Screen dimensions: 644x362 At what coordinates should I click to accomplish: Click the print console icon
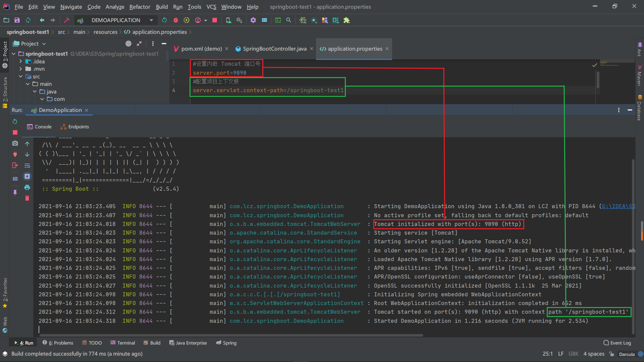coord(27,187)
